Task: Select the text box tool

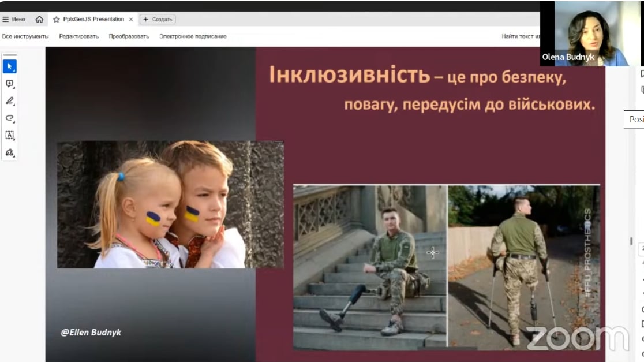Action: [9, 136]
